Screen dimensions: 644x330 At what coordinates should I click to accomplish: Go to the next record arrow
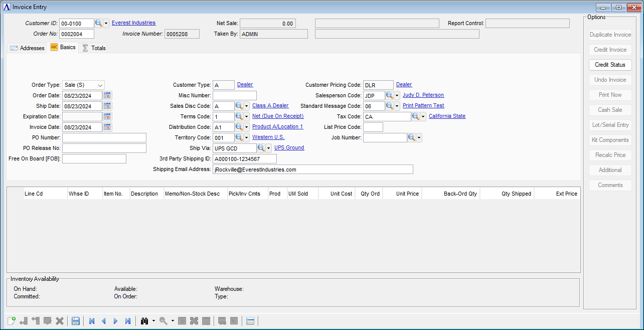[115, 321]
